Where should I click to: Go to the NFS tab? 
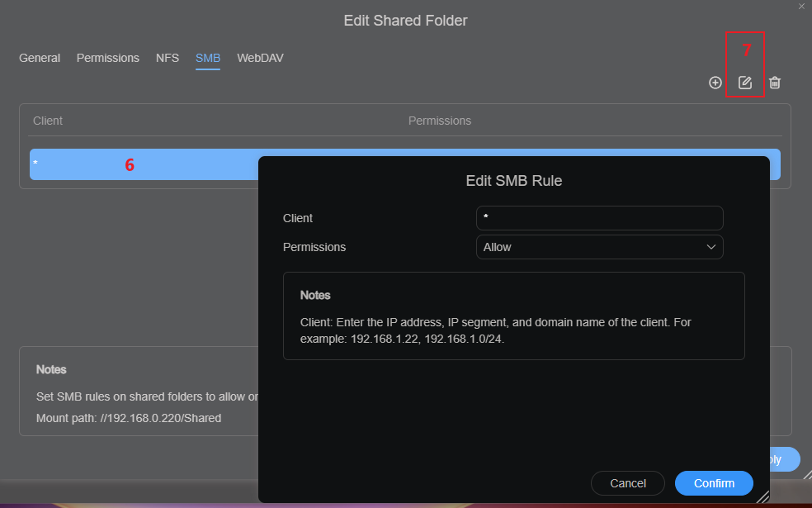coord(168,58)
